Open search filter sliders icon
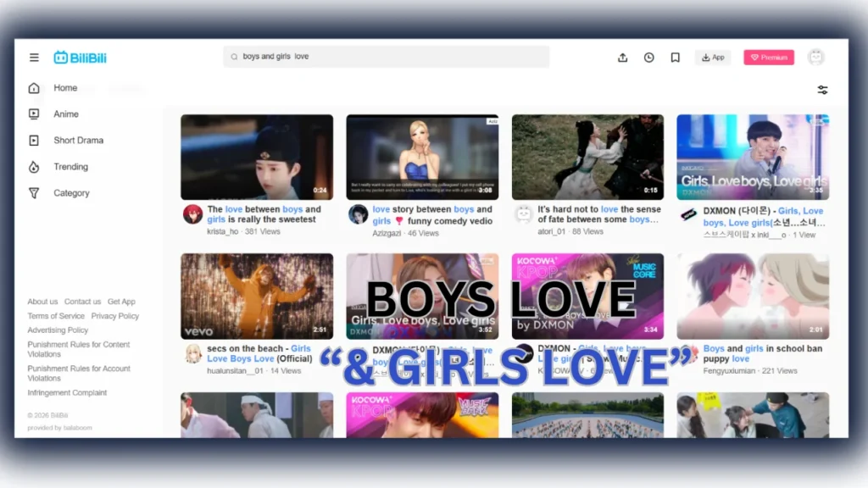 tap(822, 89)
